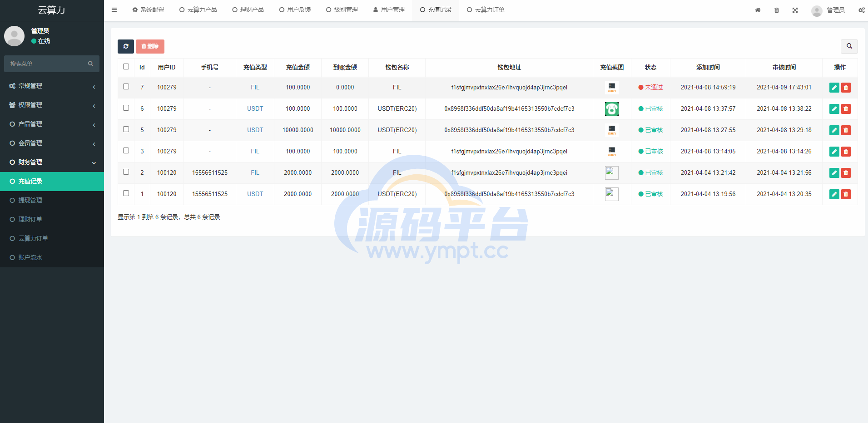The width and height of the screenshot is (868, 423).
Task: Delete record Id 6 with red trash
Action: 846,109
